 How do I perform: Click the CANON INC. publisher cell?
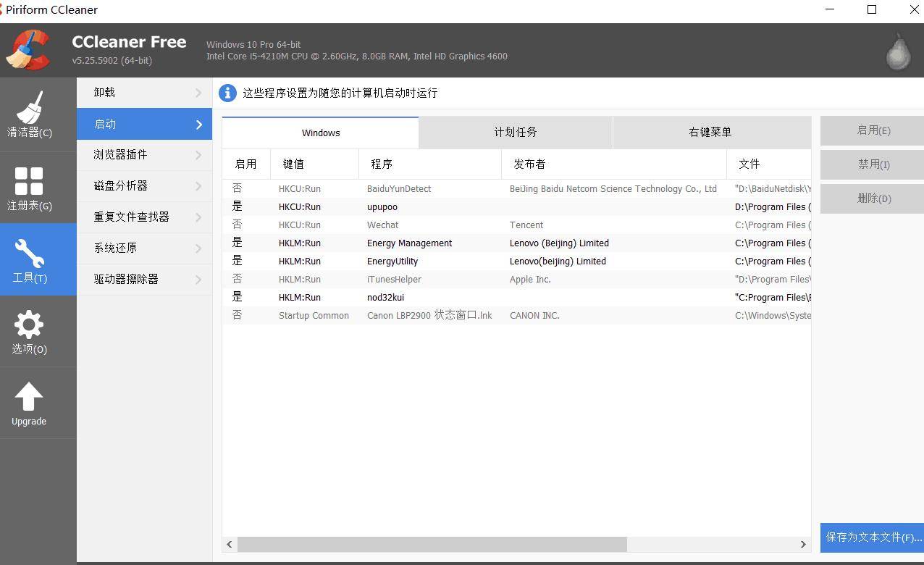(x=534, y=316)
